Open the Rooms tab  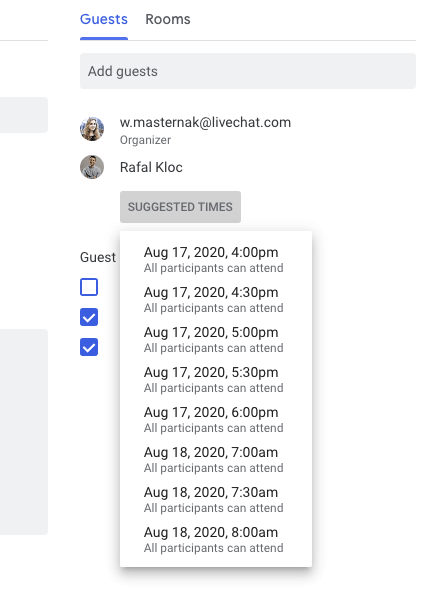(x=168, y=19)
